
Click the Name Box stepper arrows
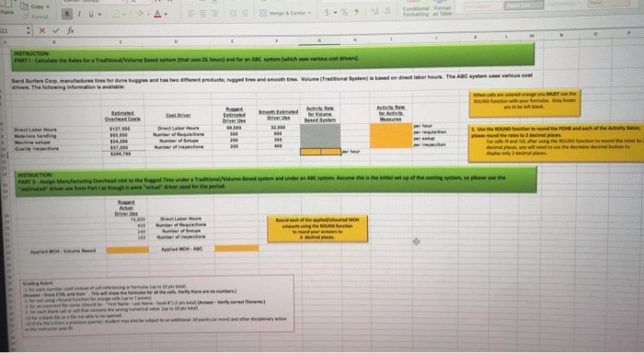click(x=28, y=30)
